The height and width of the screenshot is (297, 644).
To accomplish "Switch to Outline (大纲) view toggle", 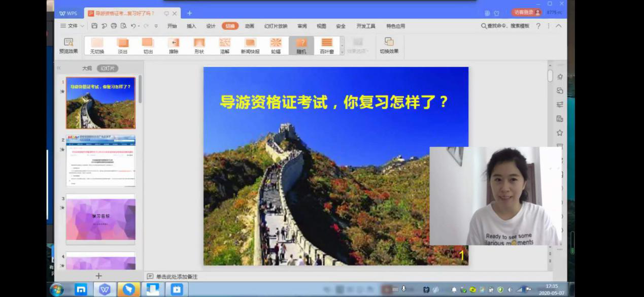I will point(87,68).
